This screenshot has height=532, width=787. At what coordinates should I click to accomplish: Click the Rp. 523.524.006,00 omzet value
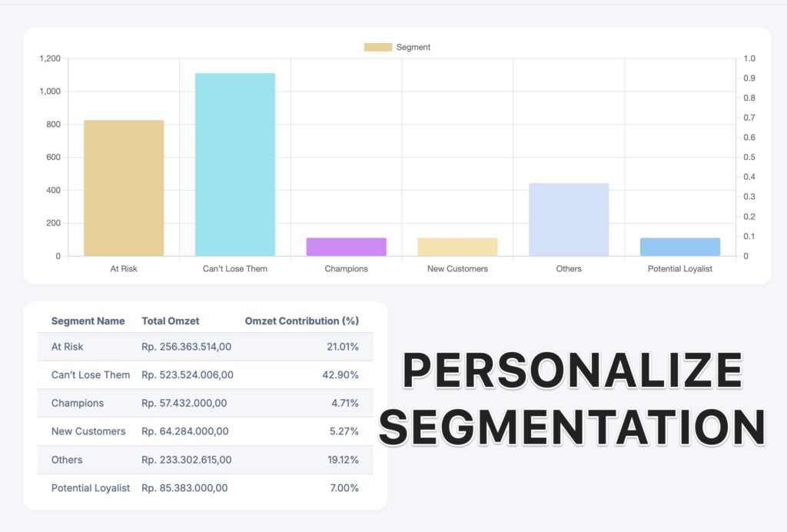click(x=188, y=375)
